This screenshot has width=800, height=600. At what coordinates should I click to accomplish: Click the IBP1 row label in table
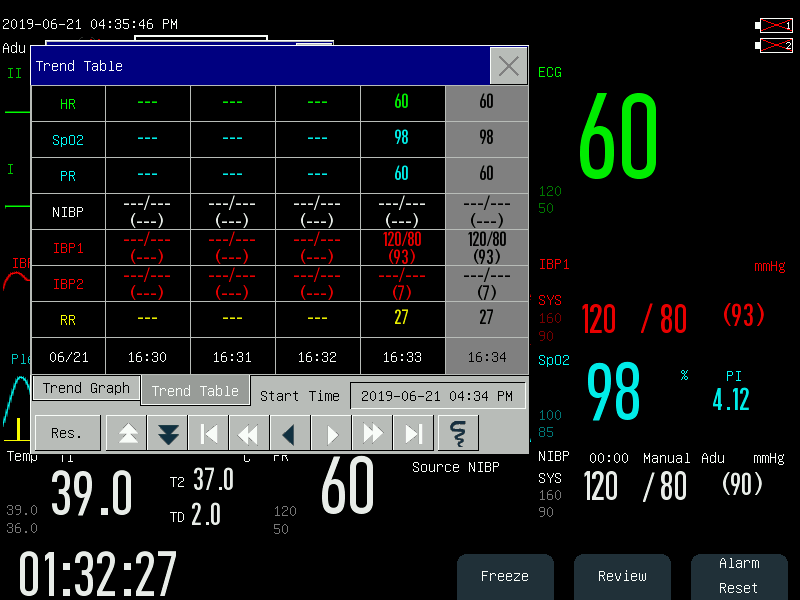tap(68, 248)
